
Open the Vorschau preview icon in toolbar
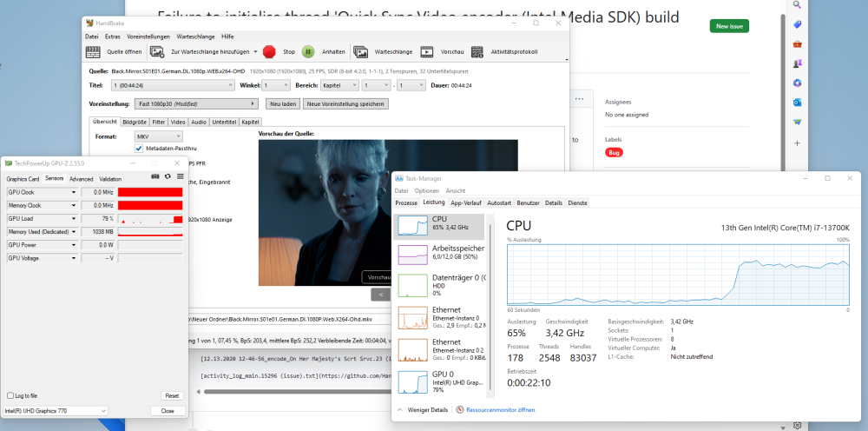click(427, 52)
